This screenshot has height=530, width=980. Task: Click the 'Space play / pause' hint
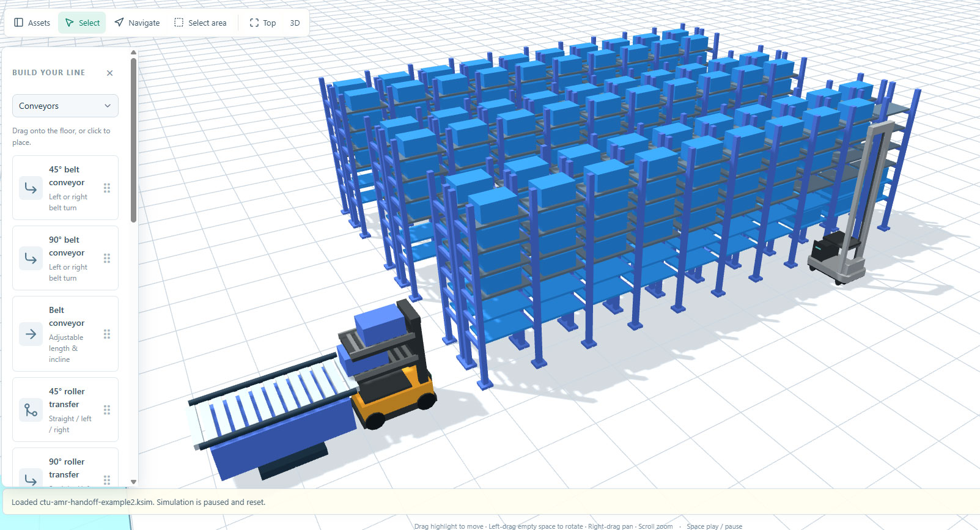(714, 526)
